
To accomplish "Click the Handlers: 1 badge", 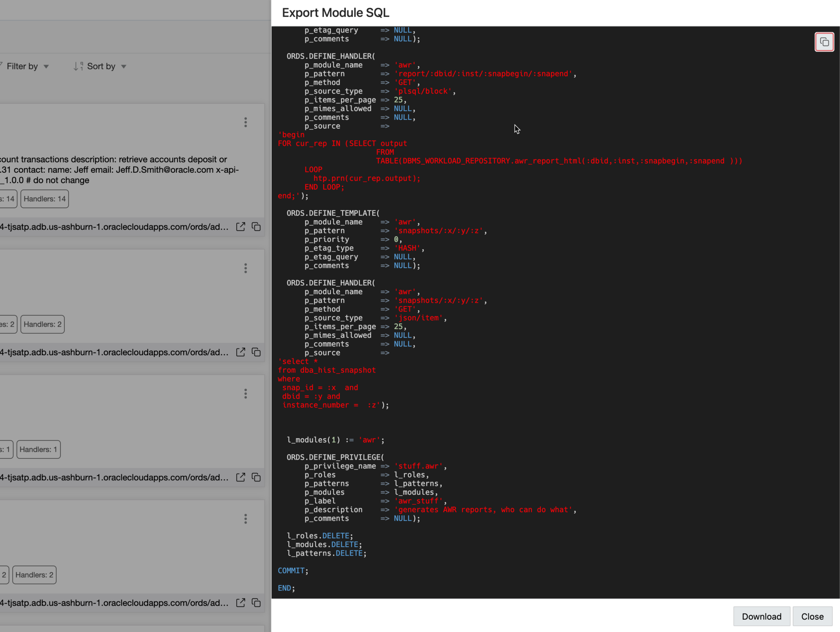I will 38,449.
